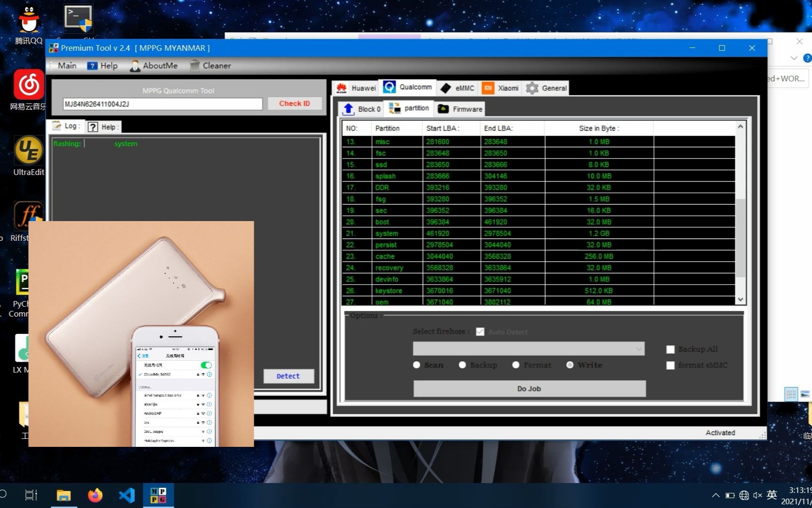
Task: Select the misc partition row
Action: [x=539, y=142]
